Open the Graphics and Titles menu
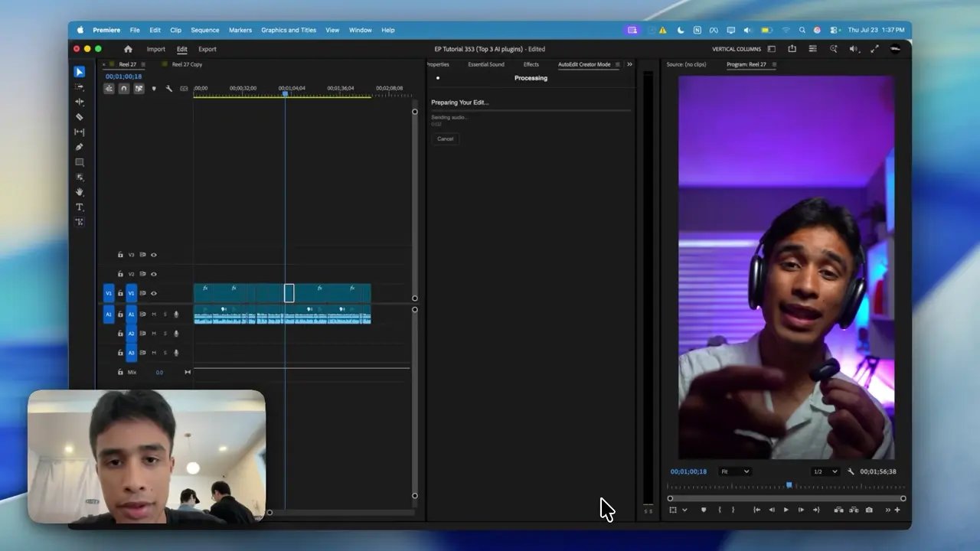Screen dimensions: 980x551 coord(289,30)
